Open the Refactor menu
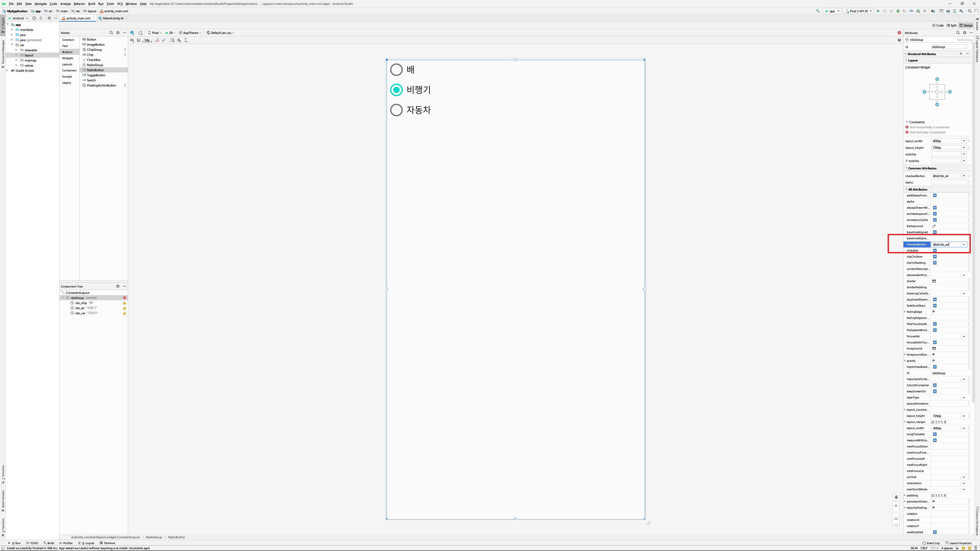Image resolution: width=980 pixels, height=551 pixels. (79, 4)
